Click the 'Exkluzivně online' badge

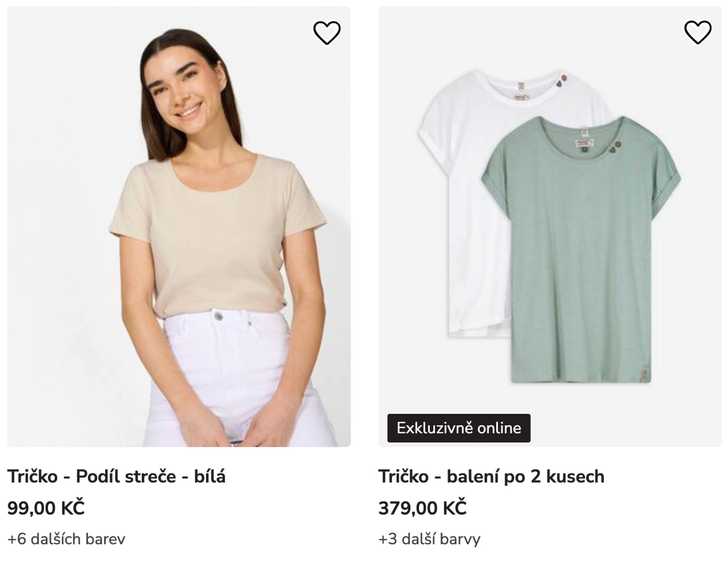click(459, 428)
